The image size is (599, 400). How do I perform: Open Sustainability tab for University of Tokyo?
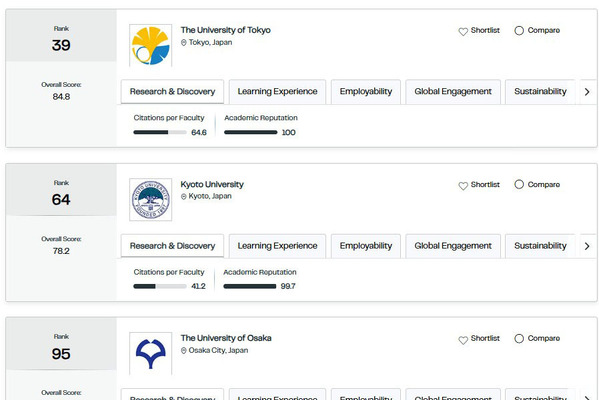540,92
